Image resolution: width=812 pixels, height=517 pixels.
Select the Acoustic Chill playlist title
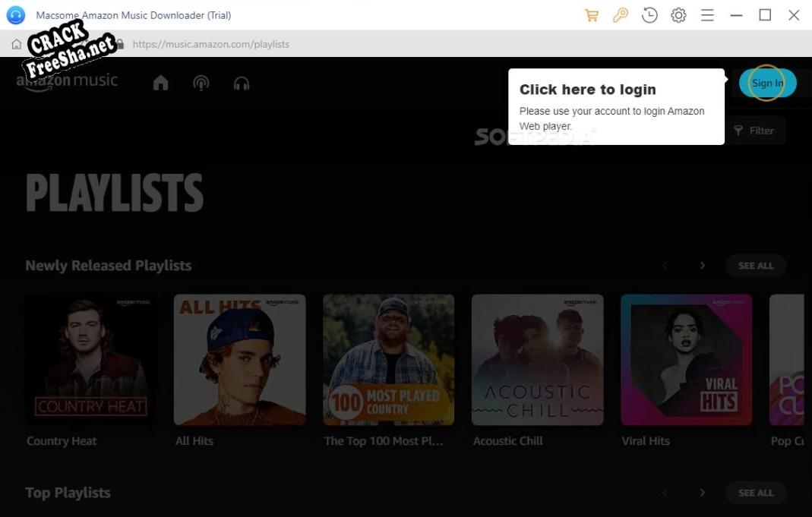pos(507,441)
